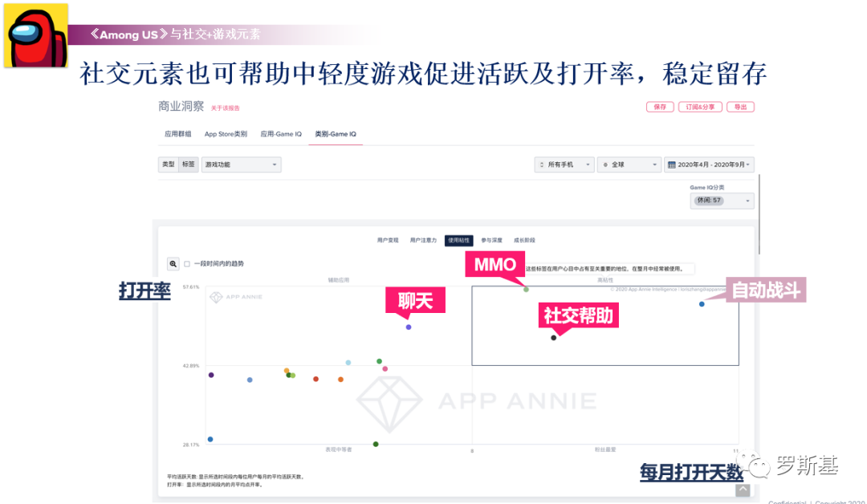The width and height of the screenshot is (867, 504).
Task: Click the 28.17% y-axis label
Action: pos(191,445)
